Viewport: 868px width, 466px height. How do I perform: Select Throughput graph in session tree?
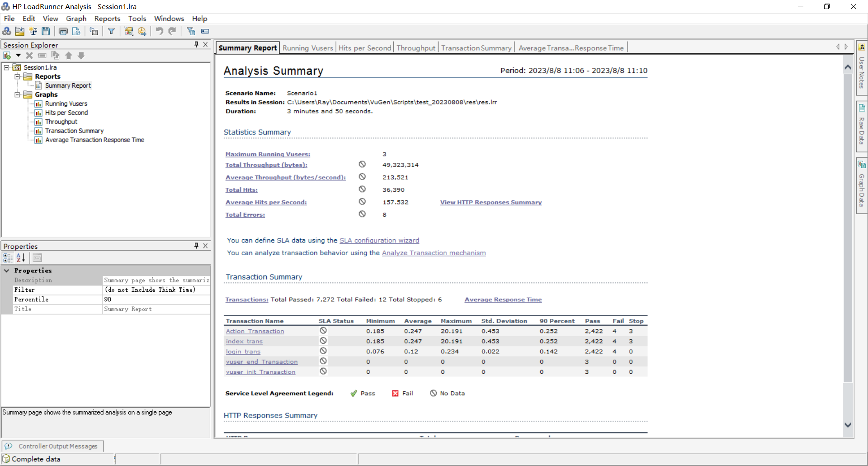61,122
